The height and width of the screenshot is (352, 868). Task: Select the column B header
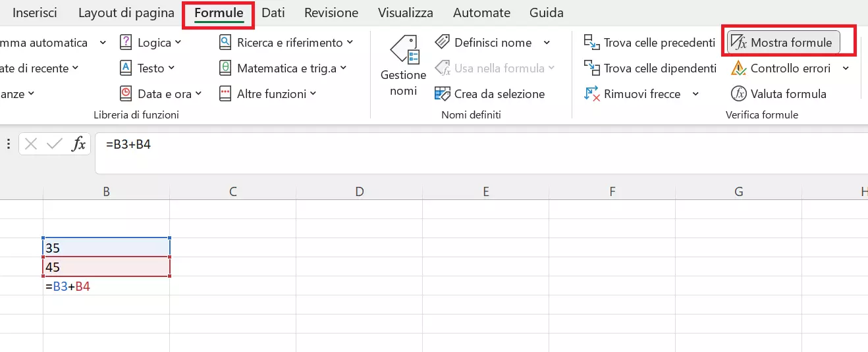[106, 191]
